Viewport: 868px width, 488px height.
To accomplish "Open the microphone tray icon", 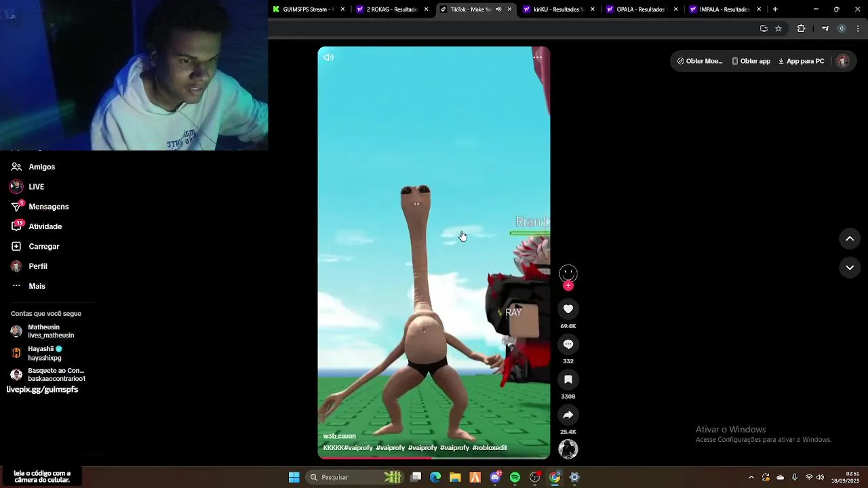I will tap(794, 477).
